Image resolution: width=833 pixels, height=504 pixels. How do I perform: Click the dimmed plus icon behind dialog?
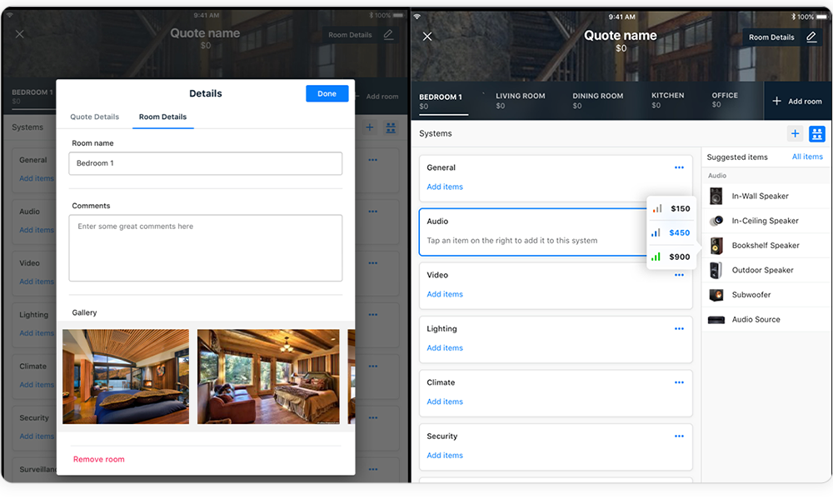click(x=370, y=127)
